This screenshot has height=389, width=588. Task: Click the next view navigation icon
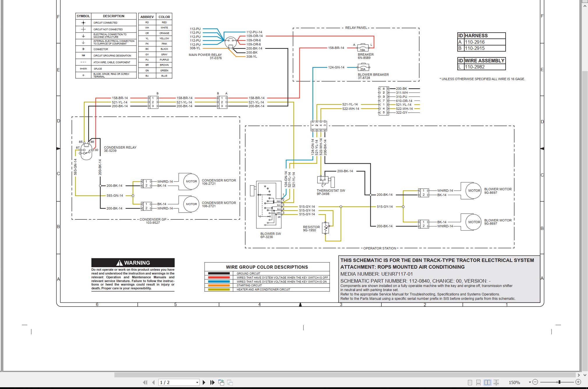click(230, 382)
